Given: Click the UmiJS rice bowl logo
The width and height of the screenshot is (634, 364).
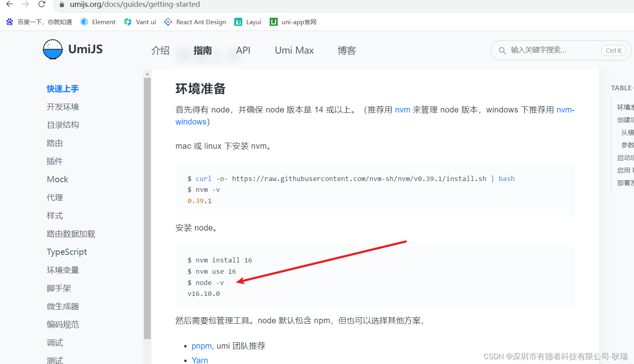Looking at the screenshot, I should point(53,49).
